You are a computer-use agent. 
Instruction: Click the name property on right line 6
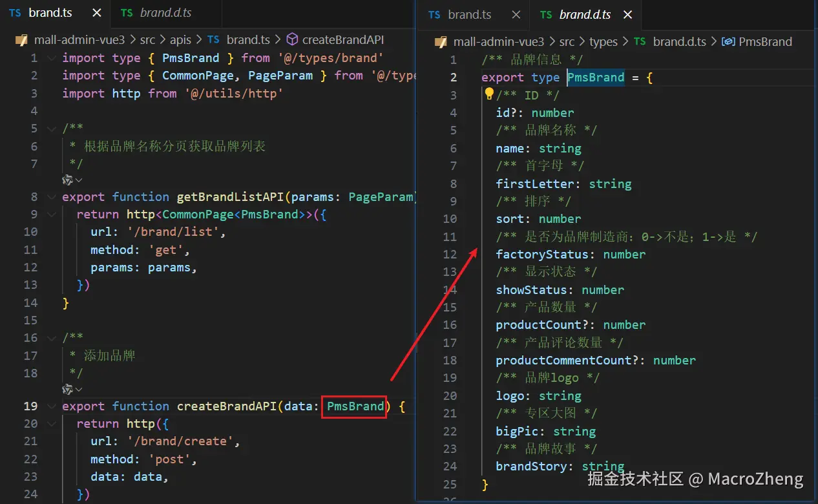click(x=510, y=148)
